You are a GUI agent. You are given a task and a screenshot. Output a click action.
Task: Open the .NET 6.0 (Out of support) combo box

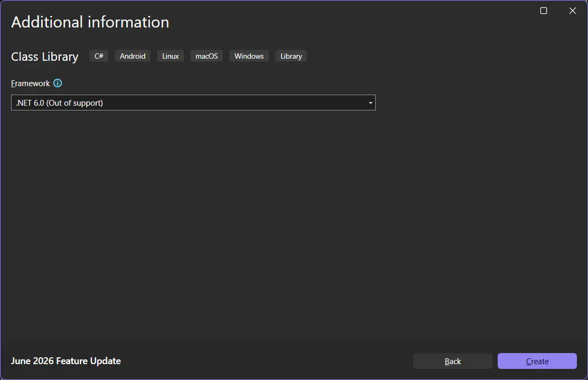coord(193,103)
